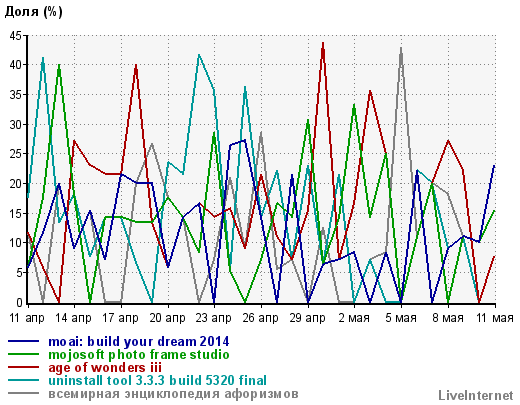Click the red line's highest peak after 29 апр

[323, 43]
